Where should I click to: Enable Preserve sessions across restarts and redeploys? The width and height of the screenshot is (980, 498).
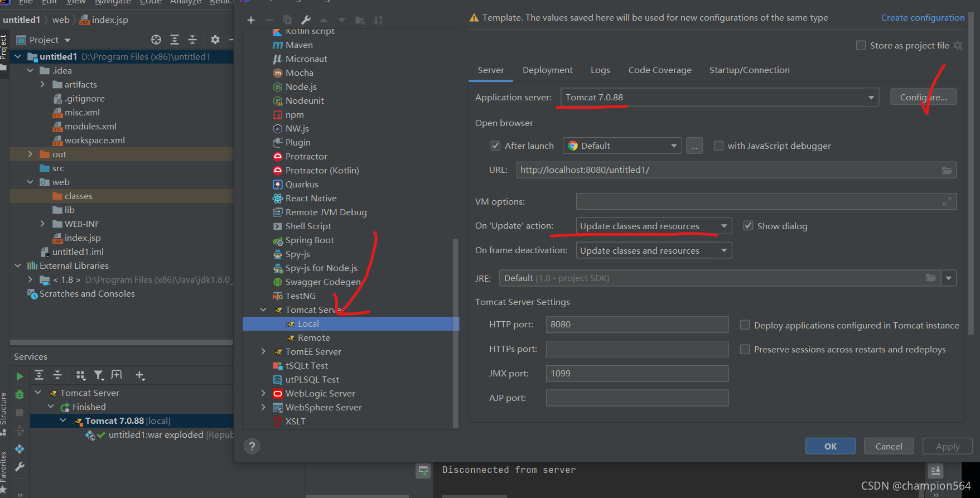click(745, 349)
